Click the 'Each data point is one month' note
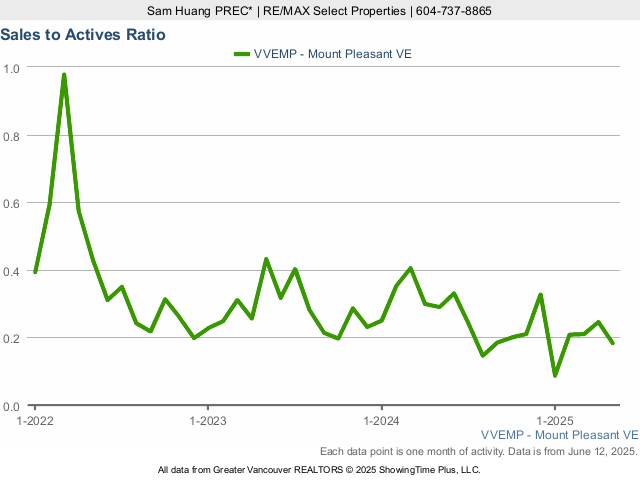The height and width of the screenshot is (480, 640). click(479, 451)
